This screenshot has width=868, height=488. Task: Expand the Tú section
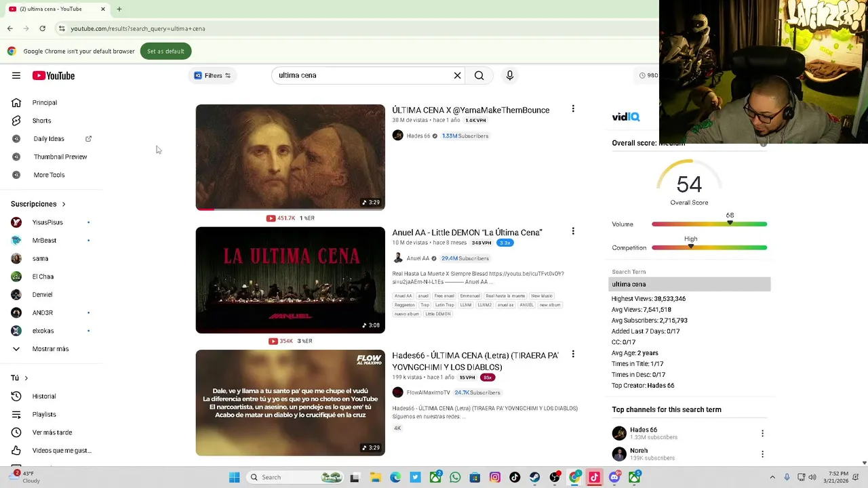tap(20, 378)
